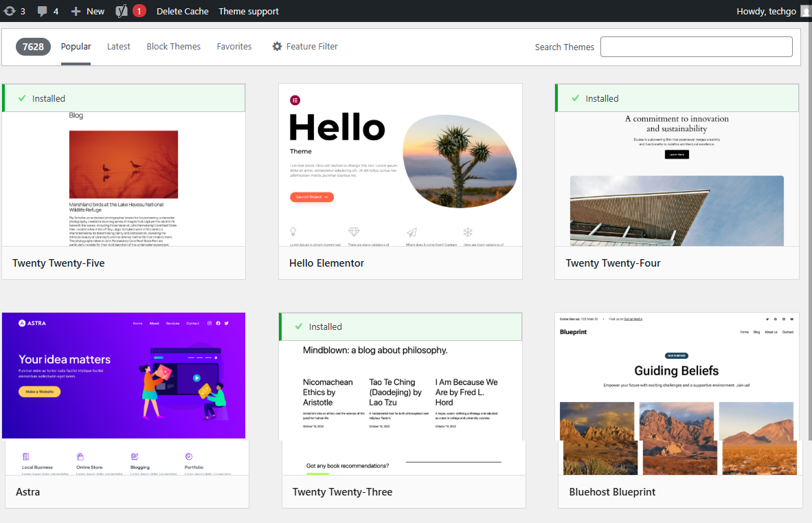Open the Block Themes tab
812x523 pixels.
[x=173, y=46]
